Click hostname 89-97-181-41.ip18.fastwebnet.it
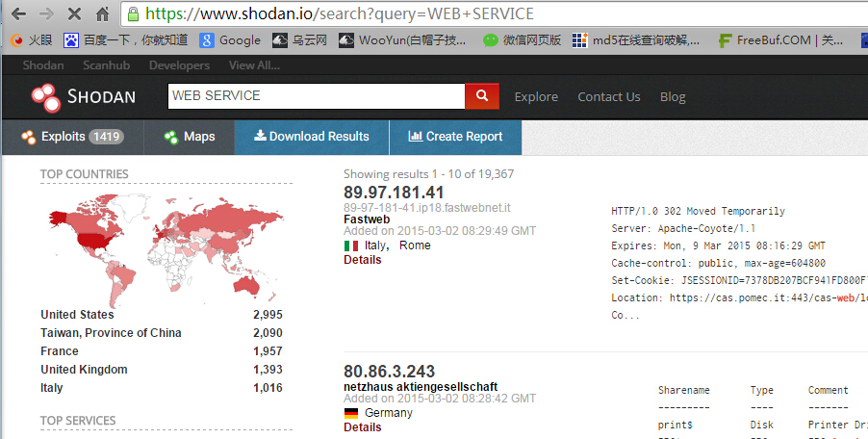The image size is (868, 439). [427, 208]
